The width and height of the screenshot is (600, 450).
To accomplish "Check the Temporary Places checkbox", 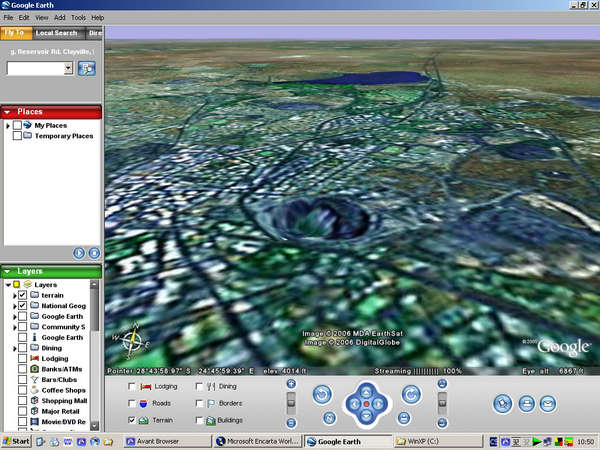I will (x=17, y=136).
